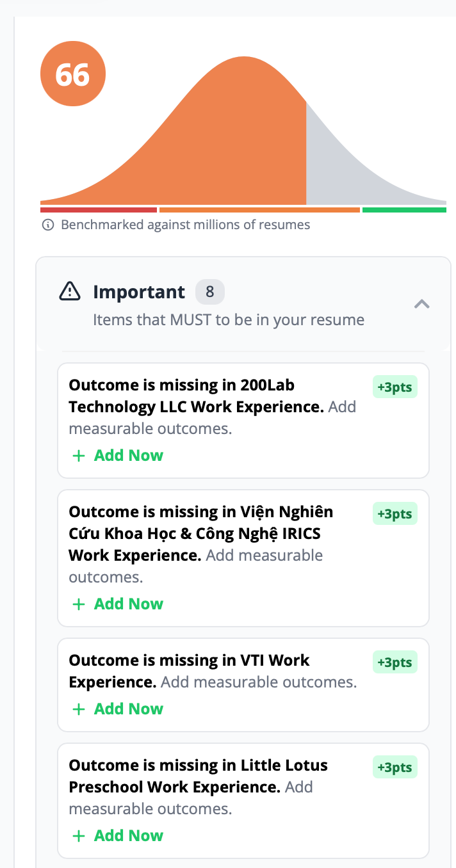Screen dimensions: 456x868
Task: Click the red segment of the score bar
Action: point(98,210)
